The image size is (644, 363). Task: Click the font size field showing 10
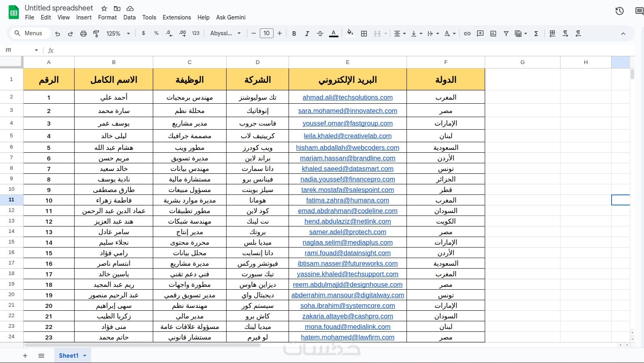tap(267, 33)
